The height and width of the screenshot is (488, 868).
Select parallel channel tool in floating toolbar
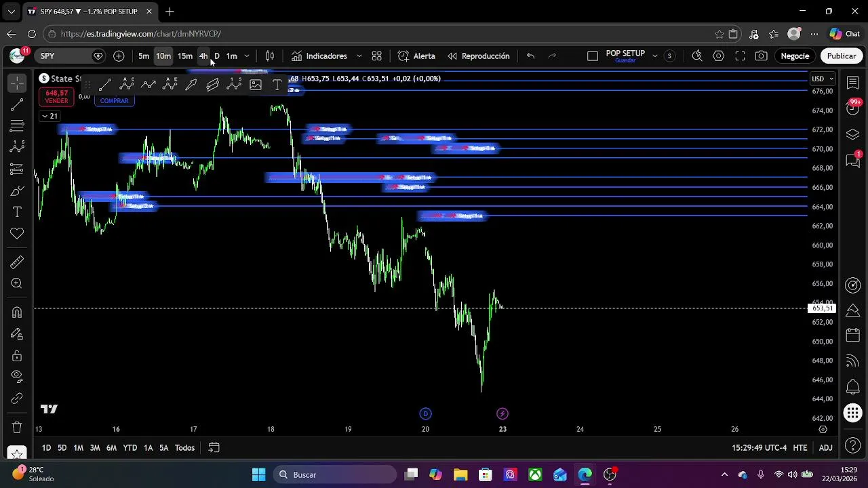[212, 85]
